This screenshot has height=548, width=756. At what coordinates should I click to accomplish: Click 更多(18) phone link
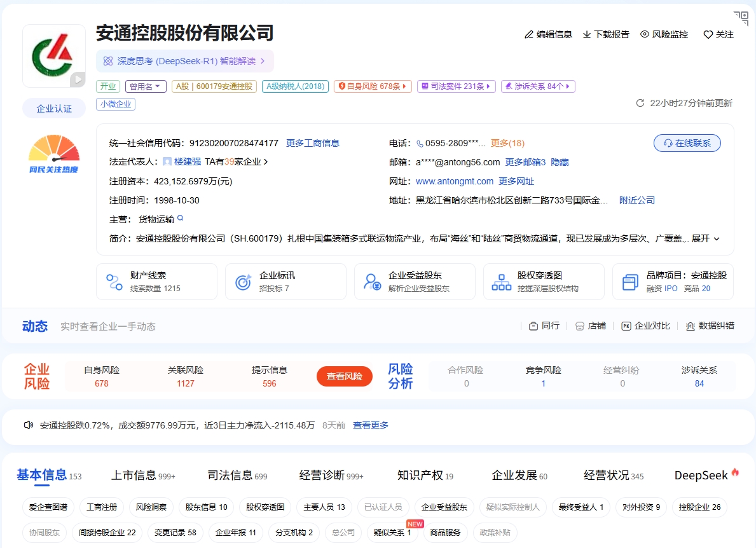tap(507, 143)
